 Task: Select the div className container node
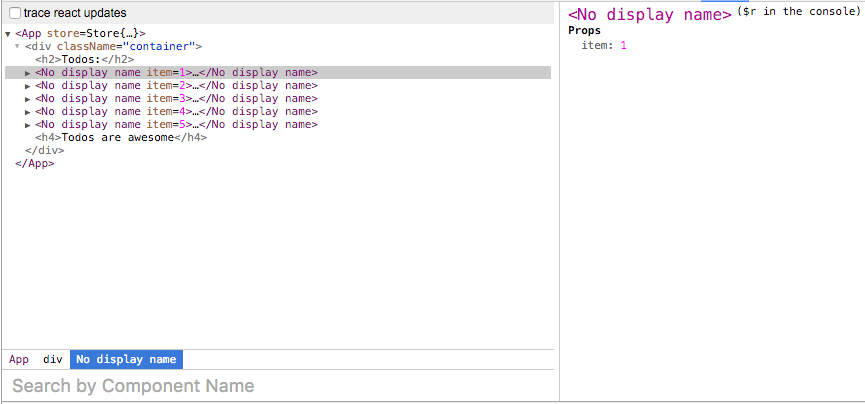click(114, 47)
